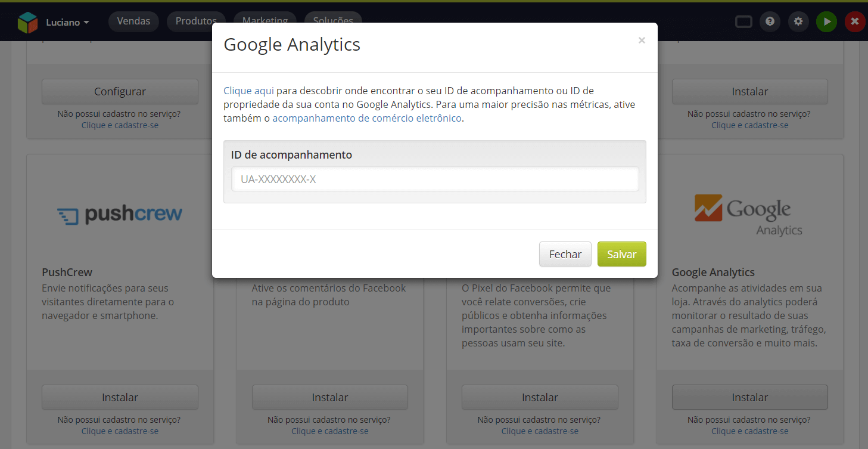Screen dimensions: 868x449
Task: Open the Vendas menu
Action: 133,21
